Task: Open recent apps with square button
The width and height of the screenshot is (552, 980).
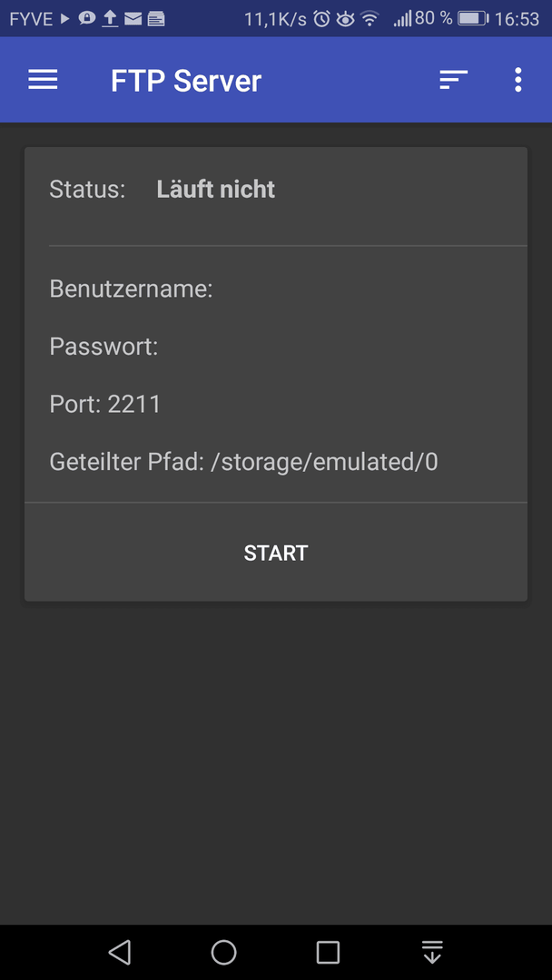Action: click(x=328, y=952)
